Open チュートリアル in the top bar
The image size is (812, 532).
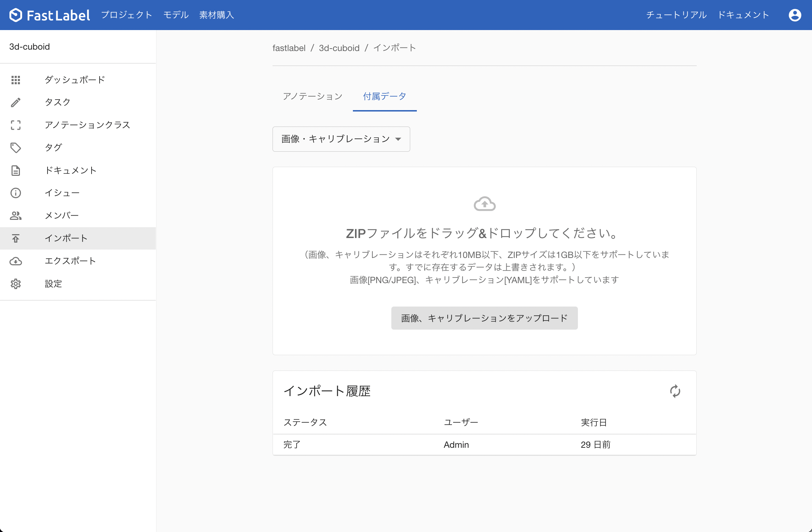tap(676, 15)
